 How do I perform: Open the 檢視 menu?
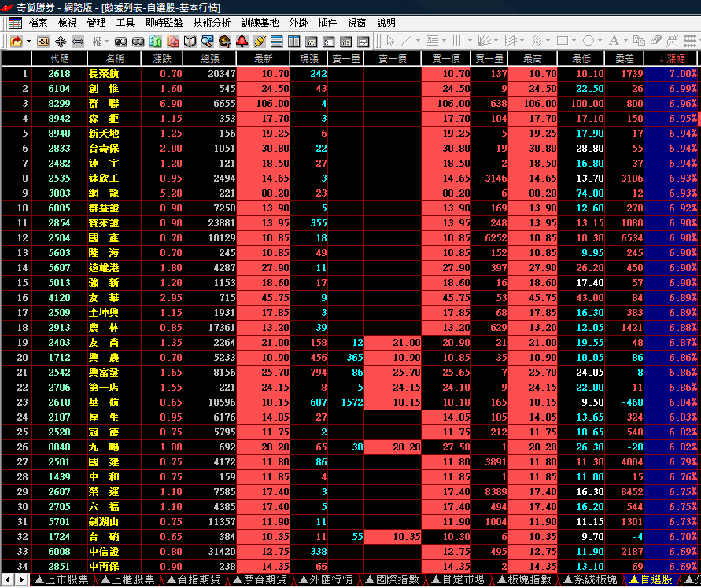point(67,22)
